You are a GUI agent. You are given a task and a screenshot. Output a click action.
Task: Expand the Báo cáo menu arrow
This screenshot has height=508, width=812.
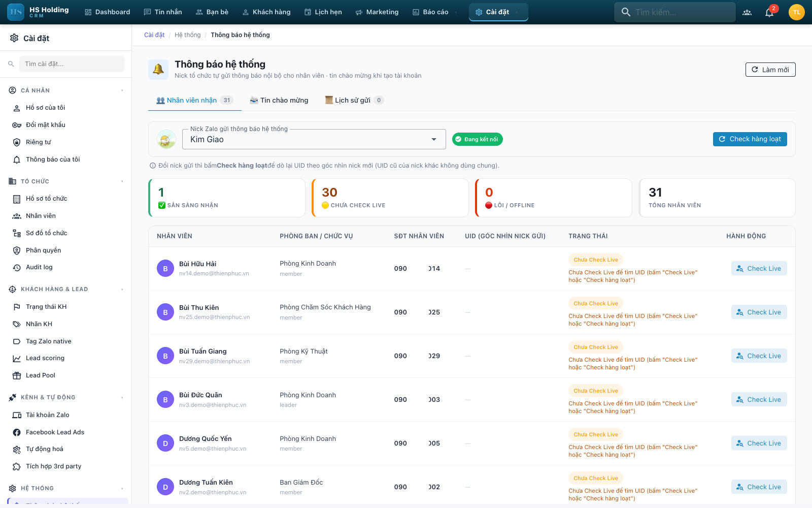click(456, 12)
